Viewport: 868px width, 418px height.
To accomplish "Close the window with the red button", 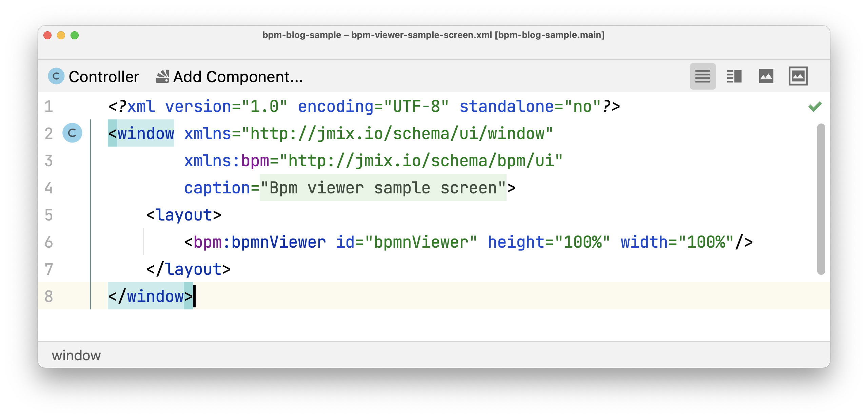I will point(47,35).
